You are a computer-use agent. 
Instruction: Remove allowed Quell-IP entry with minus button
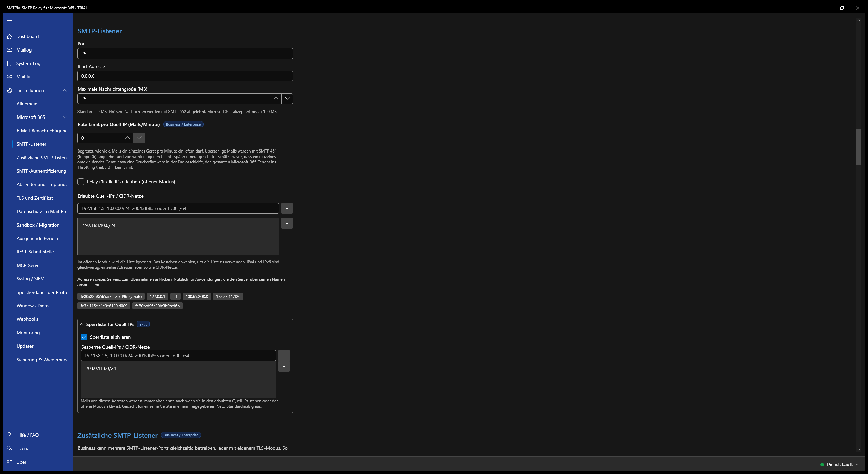point(287,223)
